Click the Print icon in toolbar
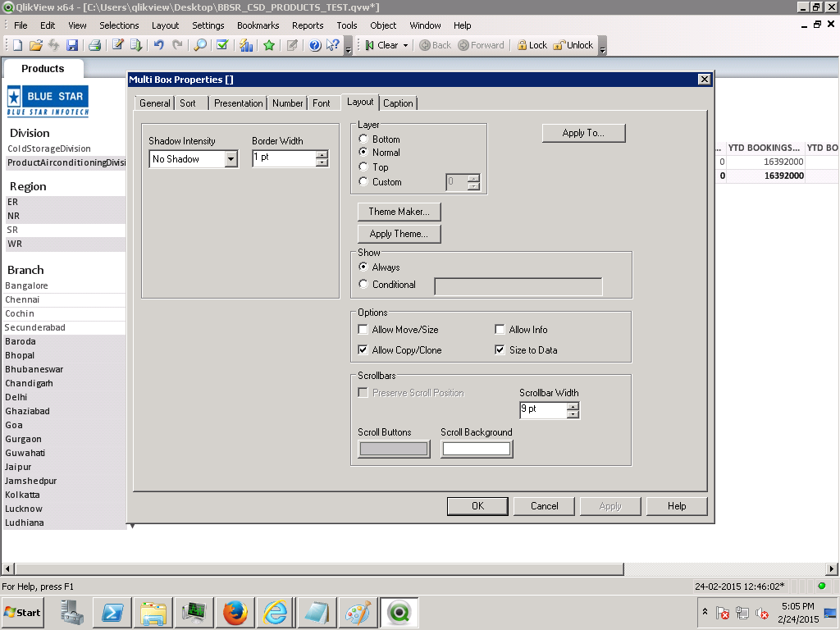 94,46
